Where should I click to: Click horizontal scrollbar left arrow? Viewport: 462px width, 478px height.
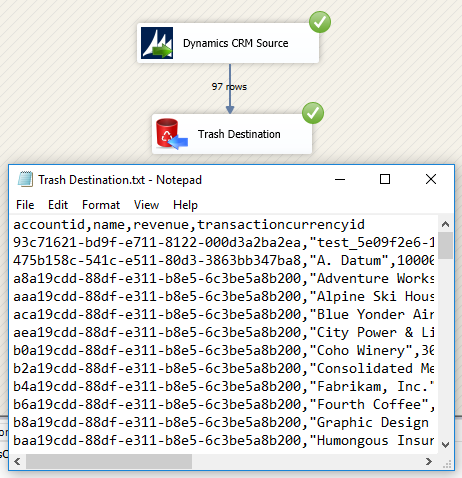point(17,461)
